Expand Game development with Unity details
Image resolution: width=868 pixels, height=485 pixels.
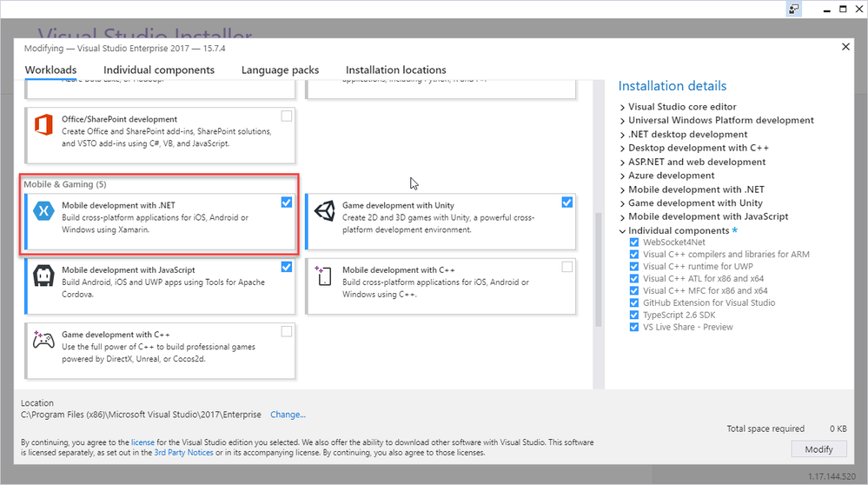(x=622, y=203)
